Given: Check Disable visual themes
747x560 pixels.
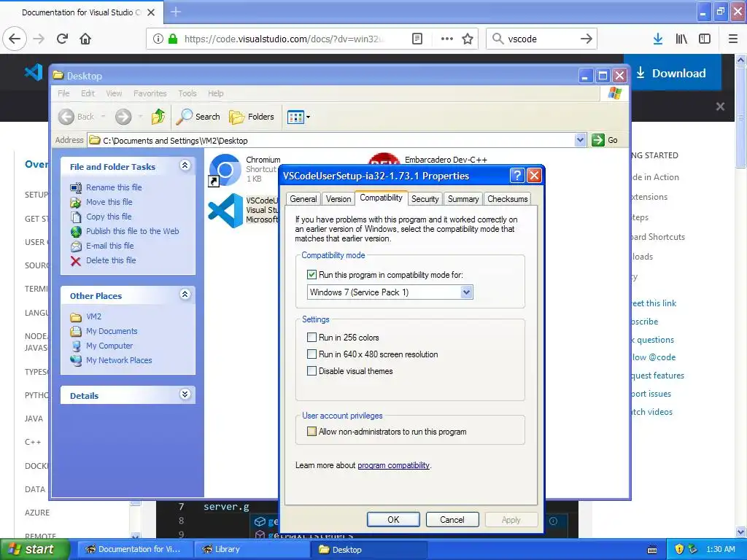Looking at the screenshot, I should coord(311,371).
